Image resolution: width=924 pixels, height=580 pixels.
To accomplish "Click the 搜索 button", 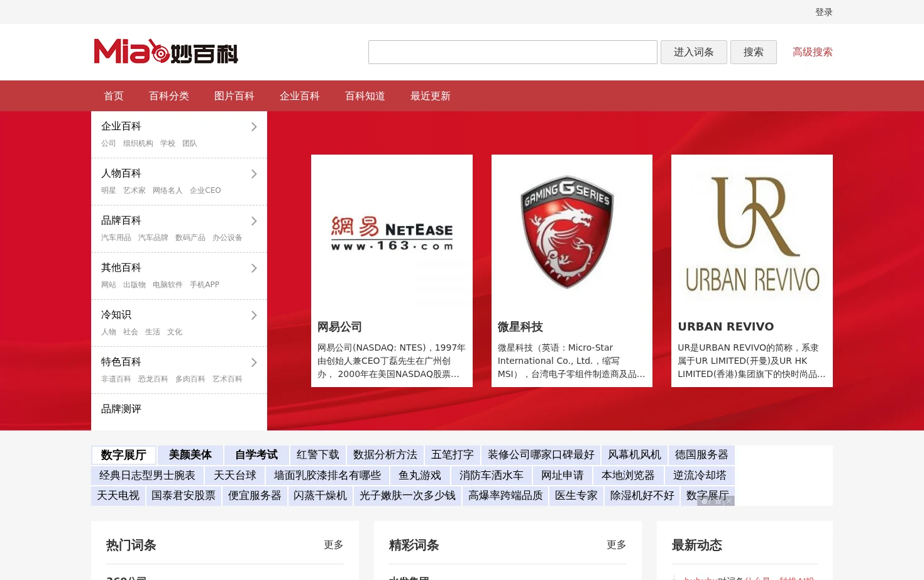I will (754, 52).
